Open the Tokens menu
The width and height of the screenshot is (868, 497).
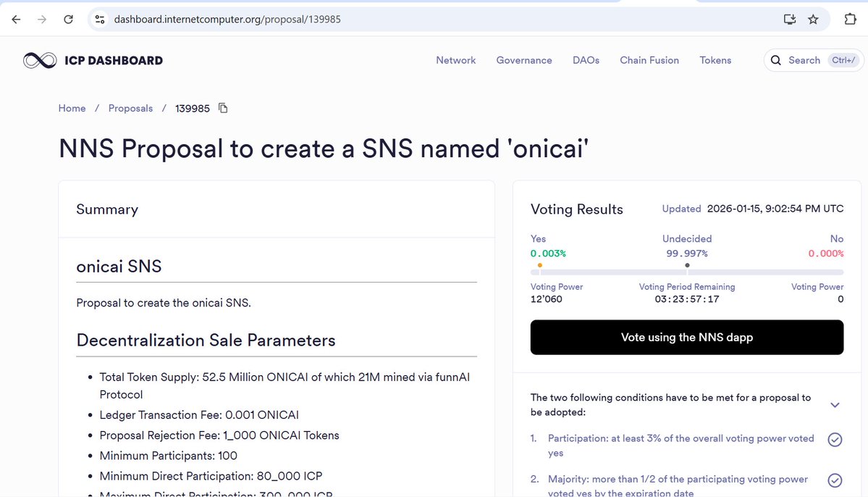click(x=715, y=60)
